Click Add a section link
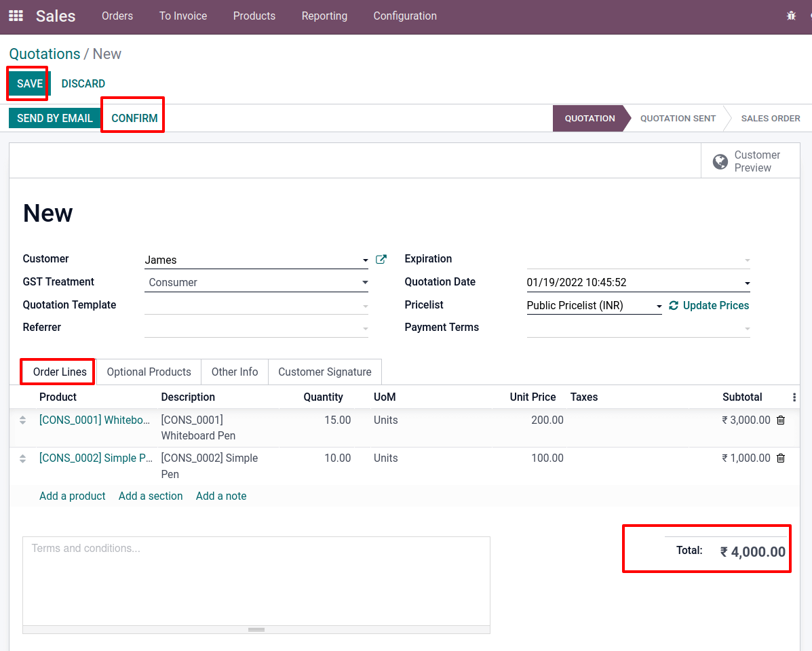This screenshot has width=812, height=651. (x=150, y=496)
